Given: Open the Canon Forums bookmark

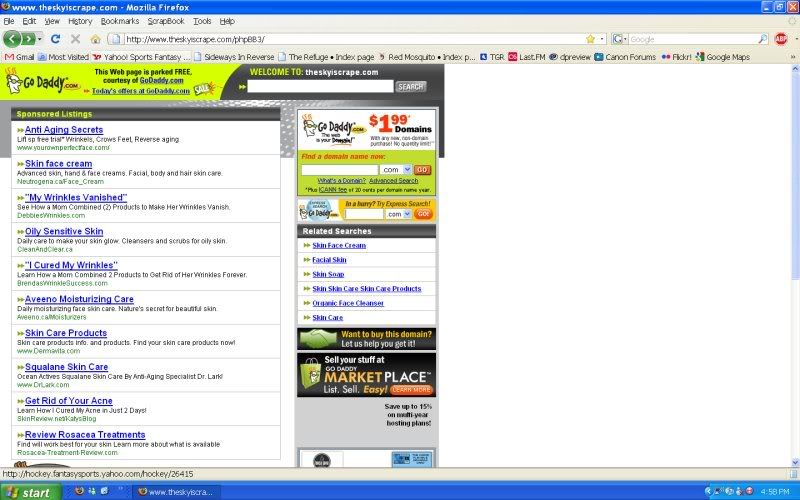Looking at the screenshot, I should 625,57.
